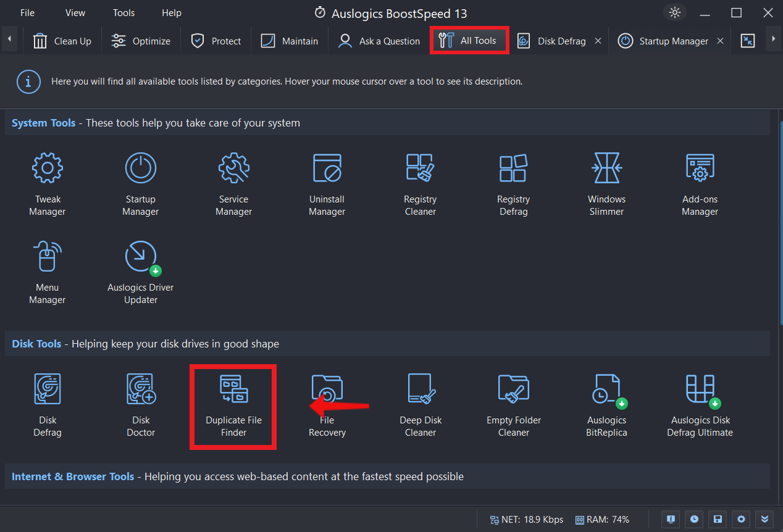
Task: Open Deep Disk Cleaner
Action: [x=421, y=405]
